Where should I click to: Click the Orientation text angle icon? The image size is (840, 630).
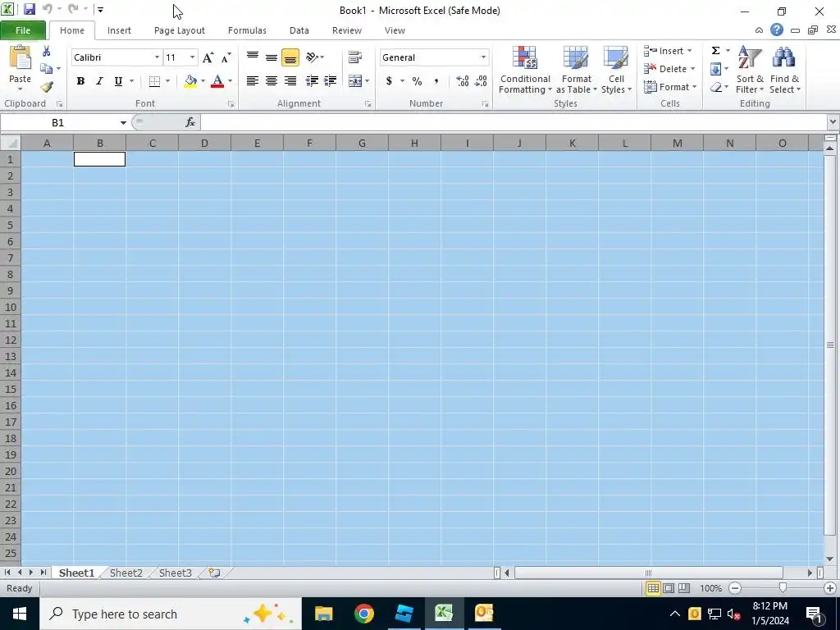coord(313,57)
